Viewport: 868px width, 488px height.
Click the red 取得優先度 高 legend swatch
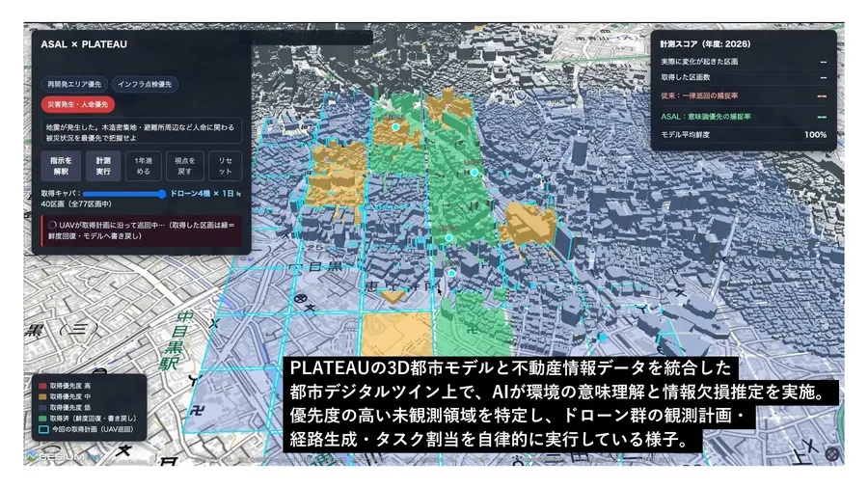[42, 386]
